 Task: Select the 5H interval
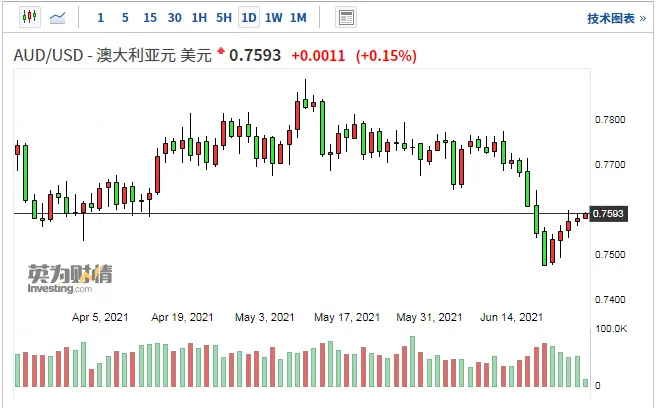[224, 18]
